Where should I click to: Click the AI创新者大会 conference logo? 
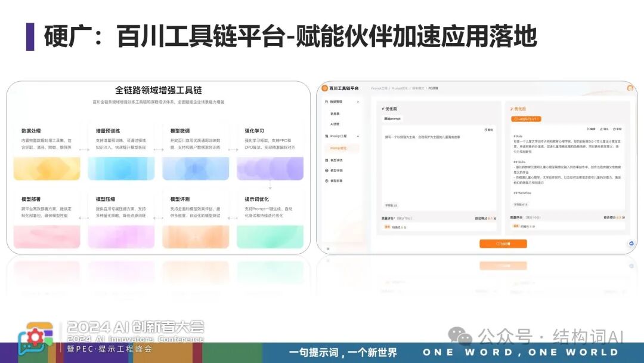35,339
